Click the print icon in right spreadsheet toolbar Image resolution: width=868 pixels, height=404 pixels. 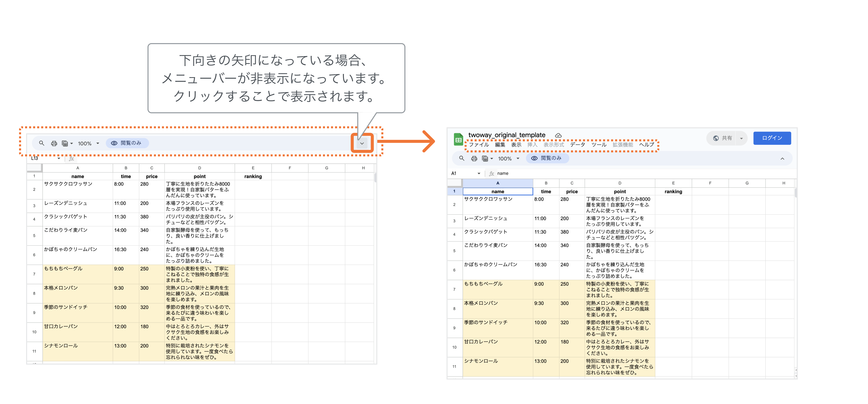[474, 159]
